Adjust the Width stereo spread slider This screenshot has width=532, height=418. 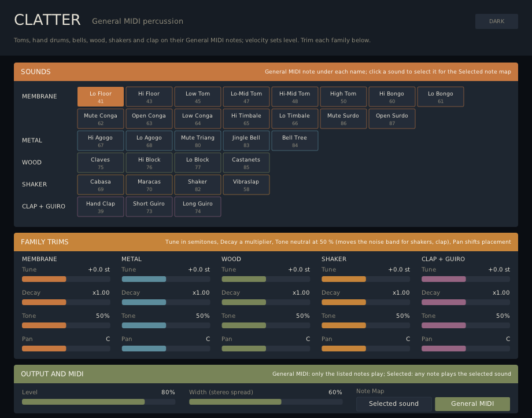point(266,402)
